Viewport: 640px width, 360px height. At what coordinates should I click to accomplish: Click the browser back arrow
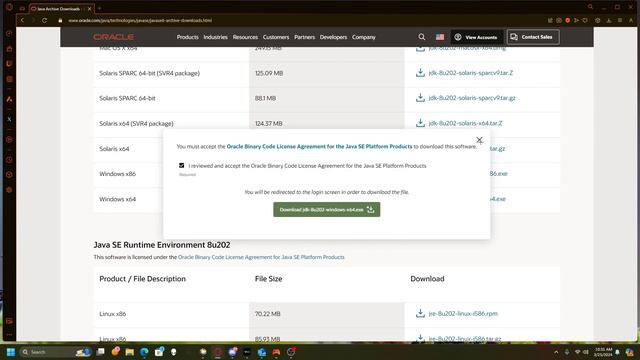point(22,20)
